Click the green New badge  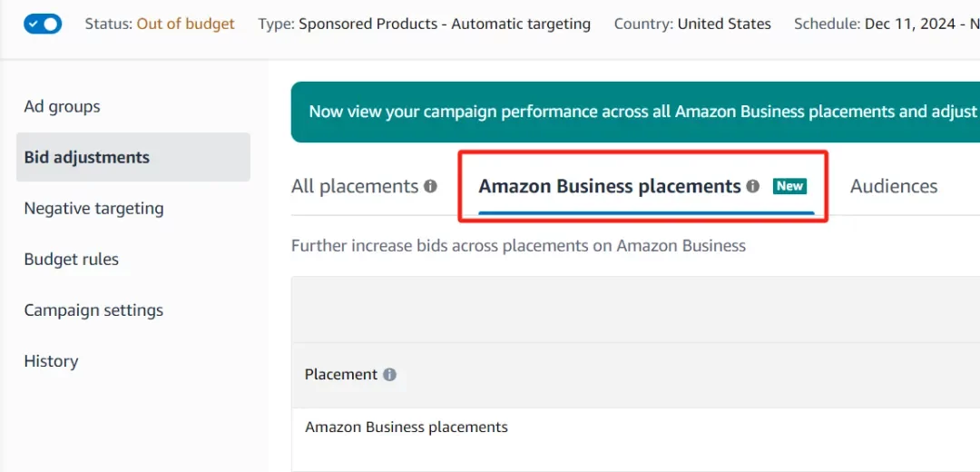tap(789, 186)
